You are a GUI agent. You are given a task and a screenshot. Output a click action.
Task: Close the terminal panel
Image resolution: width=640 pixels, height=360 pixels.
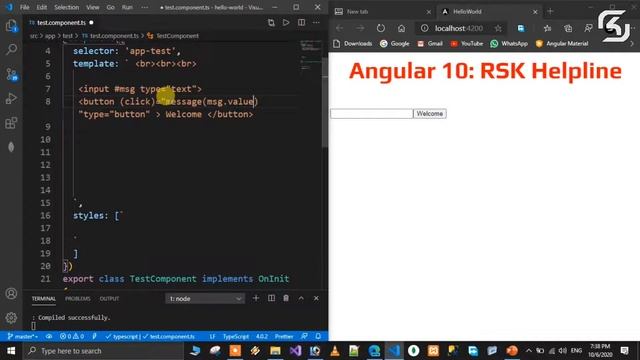coord(316,298)
